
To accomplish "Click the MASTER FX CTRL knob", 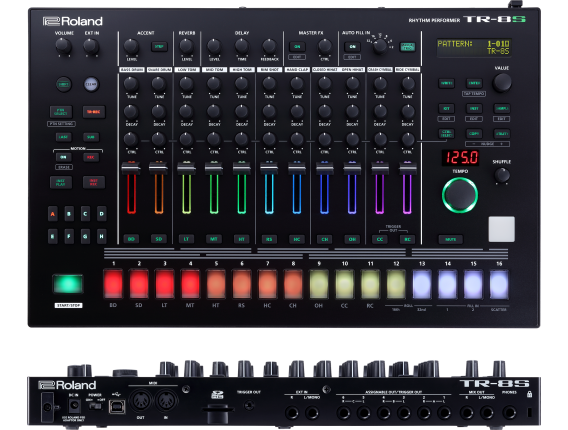I will point(325,46).
